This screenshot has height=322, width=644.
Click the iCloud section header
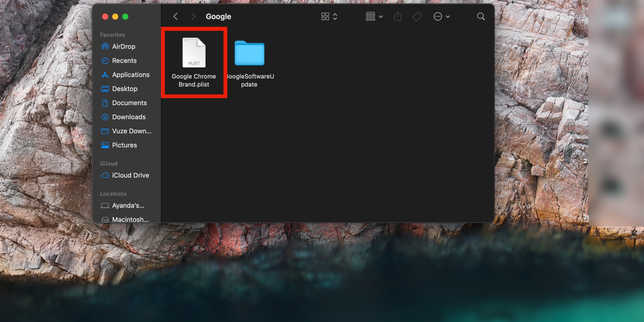pos(109,164)
